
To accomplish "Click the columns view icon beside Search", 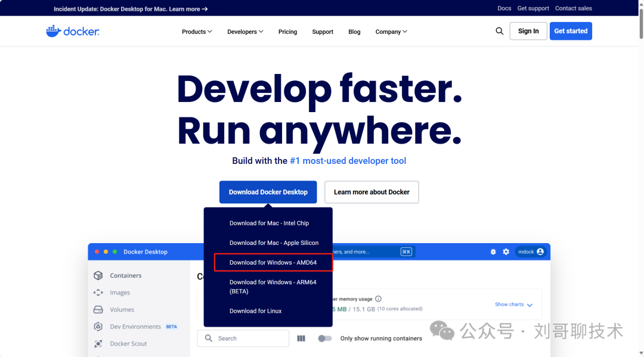I will point(301,339).
